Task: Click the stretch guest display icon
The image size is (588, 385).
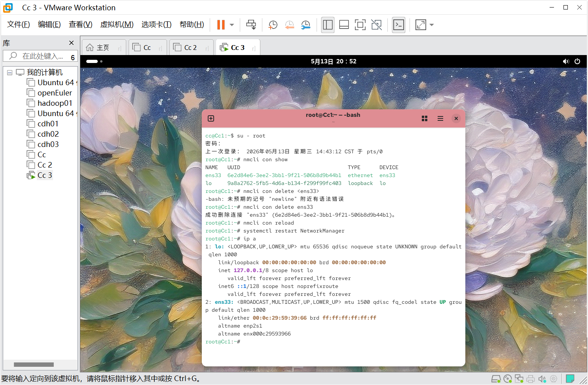Action: pyautogui.click(x=421, y=25)
